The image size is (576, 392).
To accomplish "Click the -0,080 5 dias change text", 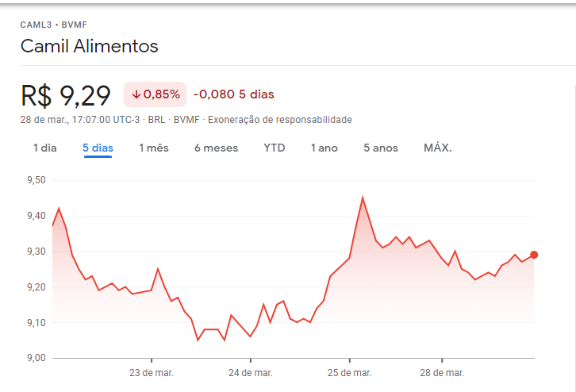I will (233, 94).
